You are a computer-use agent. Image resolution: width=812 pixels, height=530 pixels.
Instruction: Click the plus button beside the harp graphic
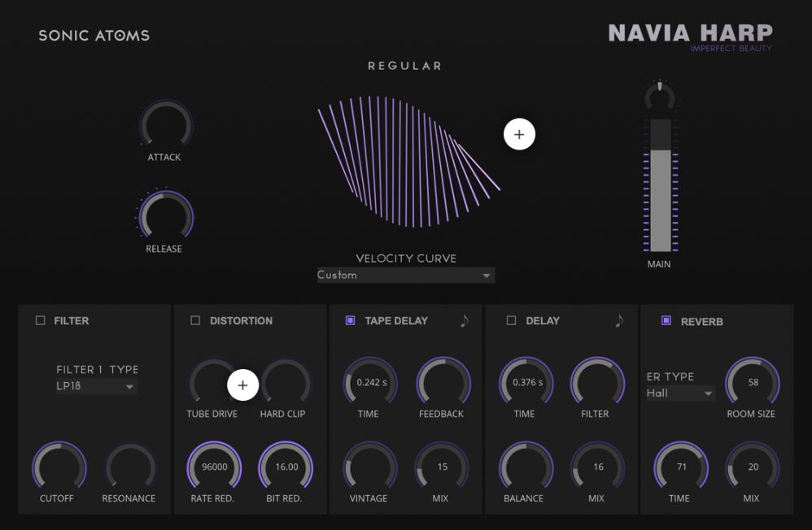[x=519, y=135]
